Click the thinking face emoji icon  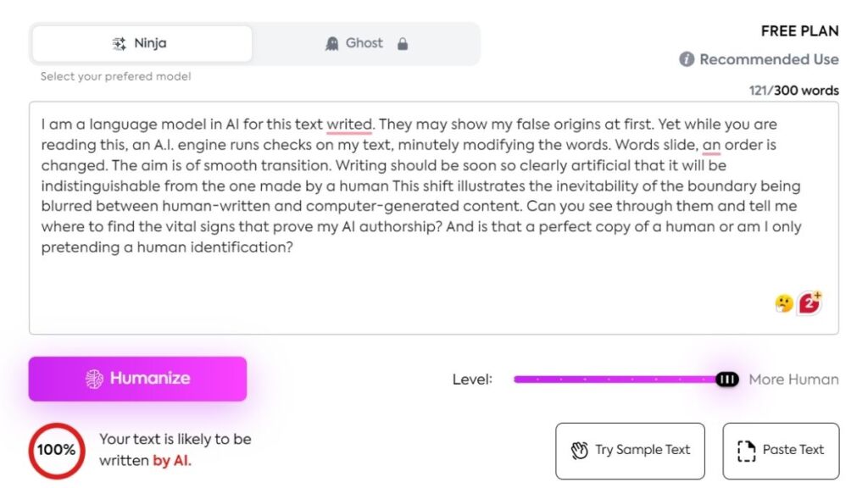[x=784, y=303]
